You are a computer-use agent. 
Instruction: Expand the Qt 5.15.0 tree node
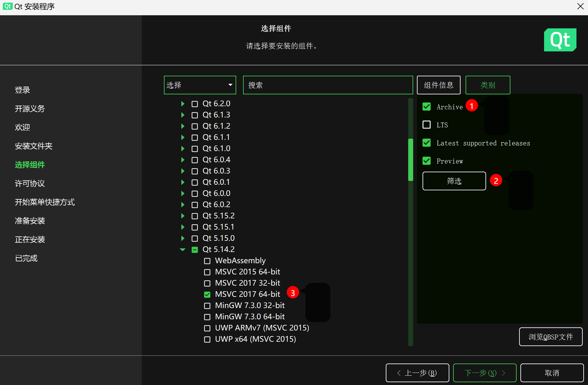coord(183,238)
